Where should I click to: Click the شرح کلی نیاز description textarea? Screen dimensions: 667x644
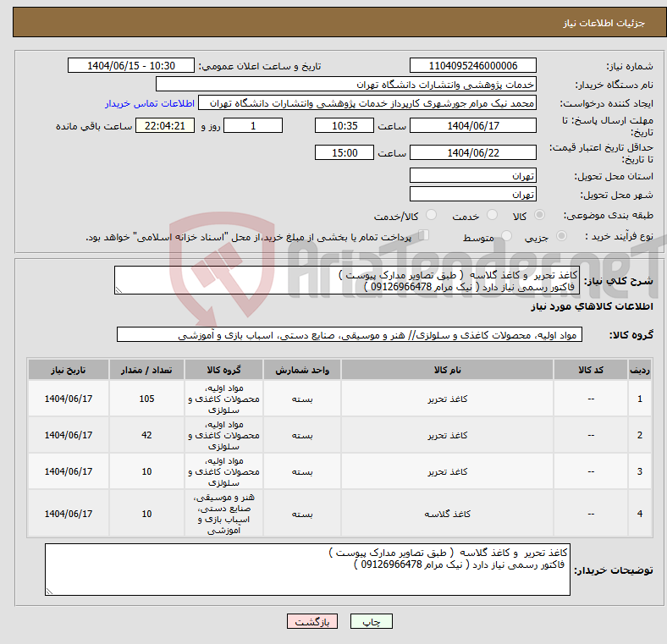tap(347, 280)
